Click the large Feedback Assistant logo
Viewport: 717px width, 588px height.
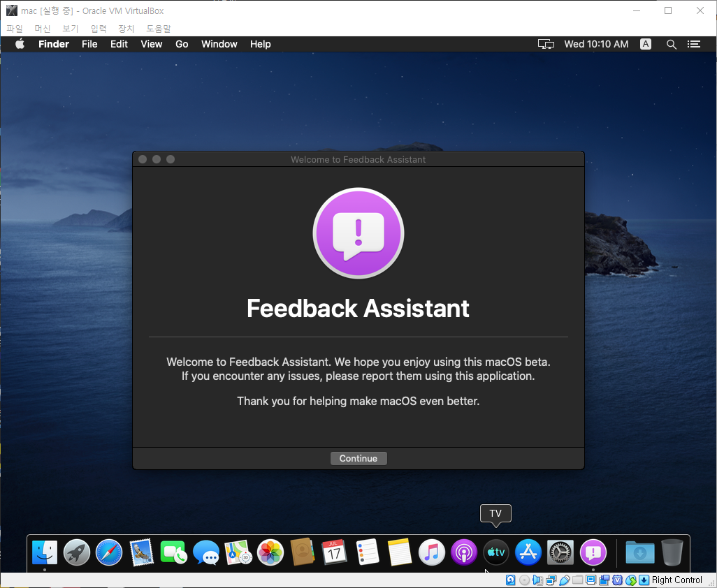[x=358, y=233]
